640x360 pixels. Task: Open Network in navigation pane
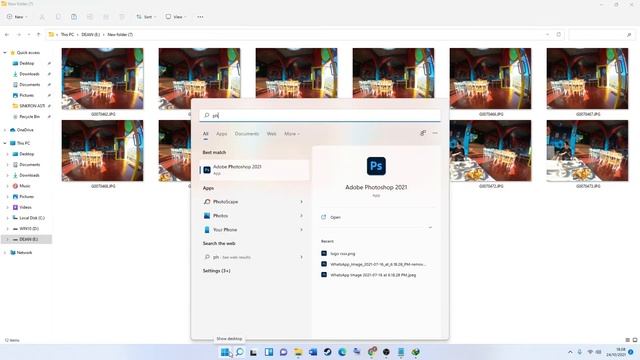[x=24, y=253]
